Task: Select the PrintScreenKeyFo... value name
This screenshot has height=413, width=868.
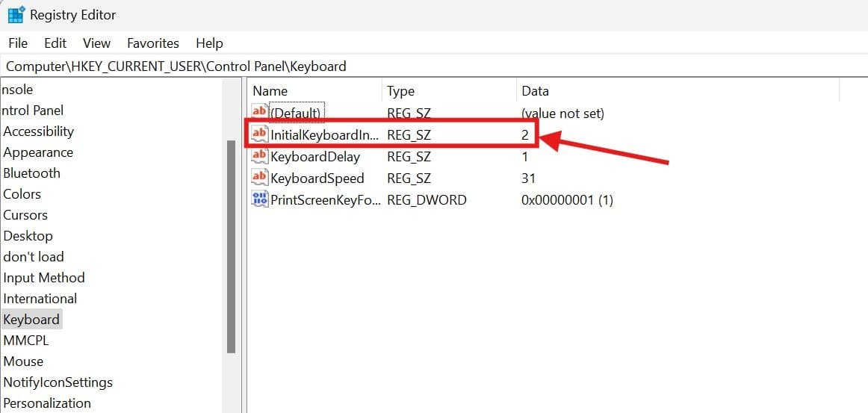Action: [326, 200]
